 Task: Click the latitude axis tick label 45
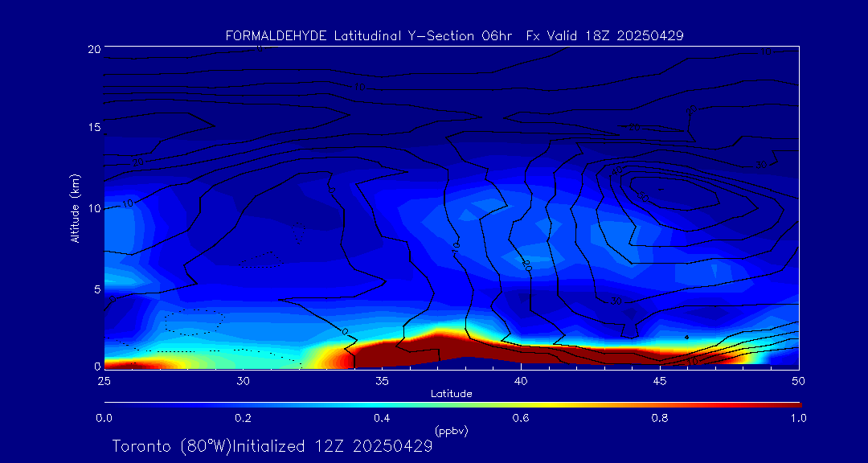pyautogui.click(x=659, y=381)
